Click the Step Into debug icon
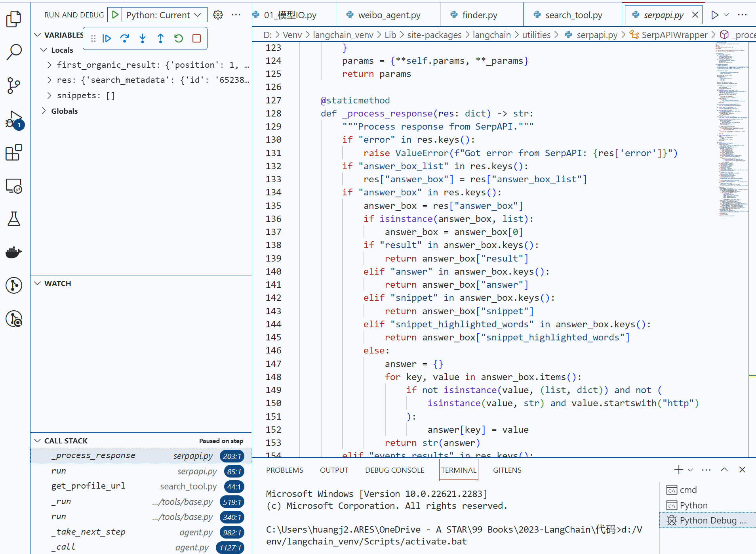The width and height of the screenshot is (756, 554). pyautogui.click(x=143, y=38)
